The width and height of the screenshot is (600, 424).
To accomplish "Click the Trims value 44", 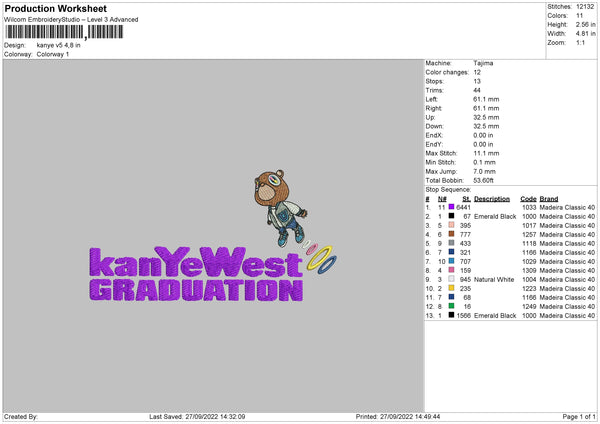I will (x=477, y=90).
